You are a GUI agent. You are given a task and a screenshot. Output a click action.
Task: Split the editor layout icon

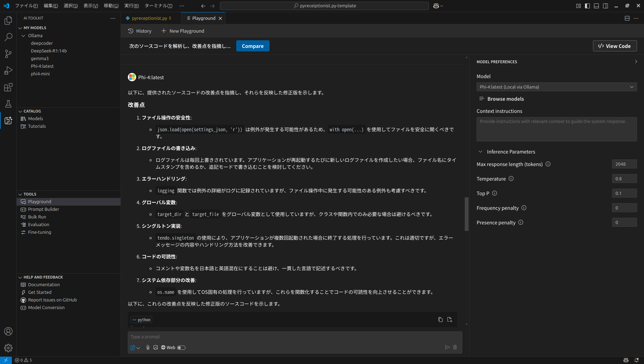pos(627,18)
